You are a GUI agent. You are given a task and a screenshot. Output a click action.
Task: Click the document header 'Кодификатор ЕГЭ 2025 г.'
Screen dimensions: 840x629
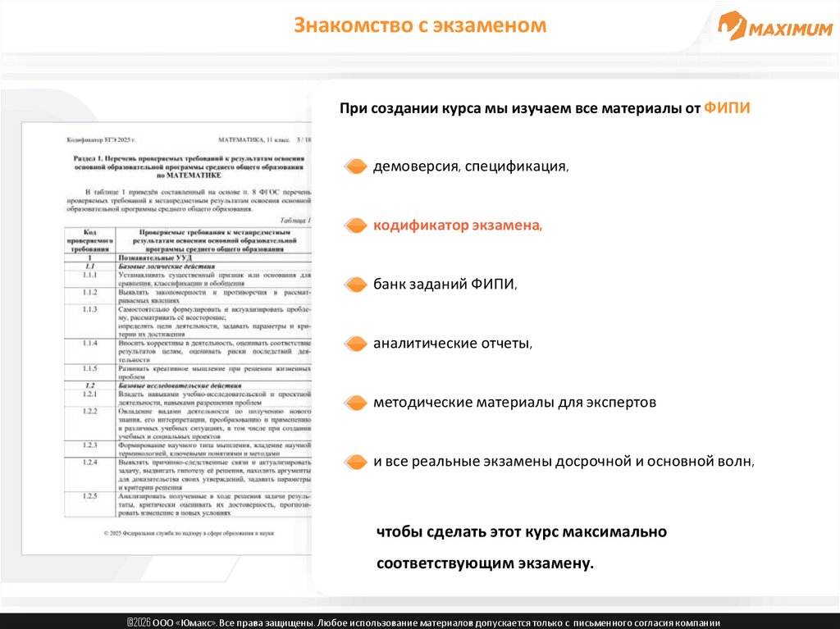101,140
